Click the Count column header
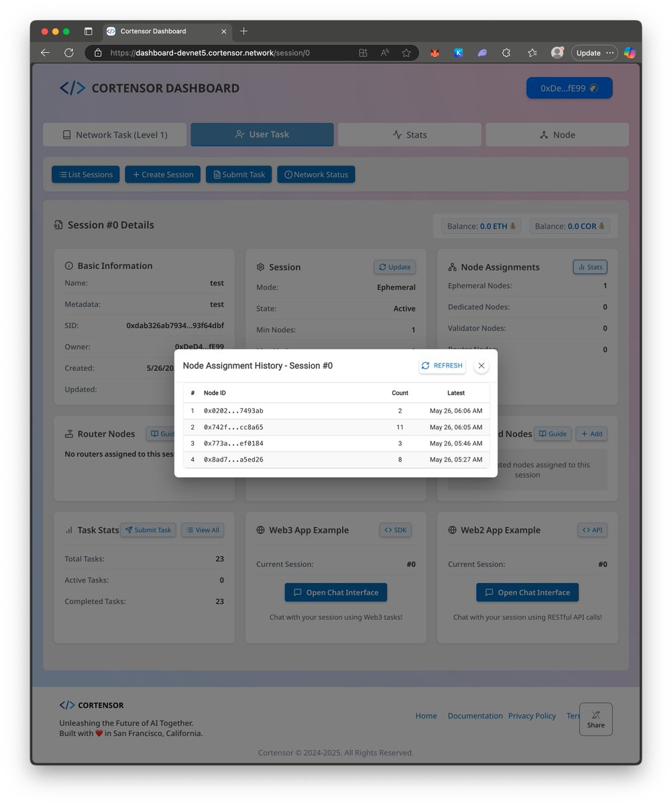This screenshot has width=672, height=805. (400, 393)
